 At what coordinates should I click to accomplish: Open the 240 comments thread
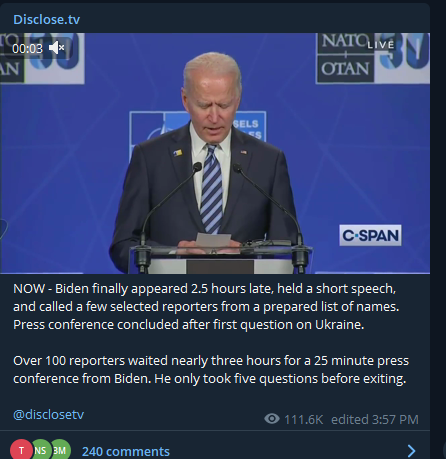[x=126, y=451]
